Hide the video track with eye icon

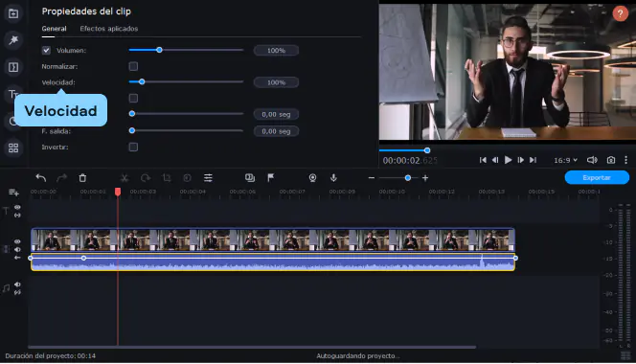[17, 241]
